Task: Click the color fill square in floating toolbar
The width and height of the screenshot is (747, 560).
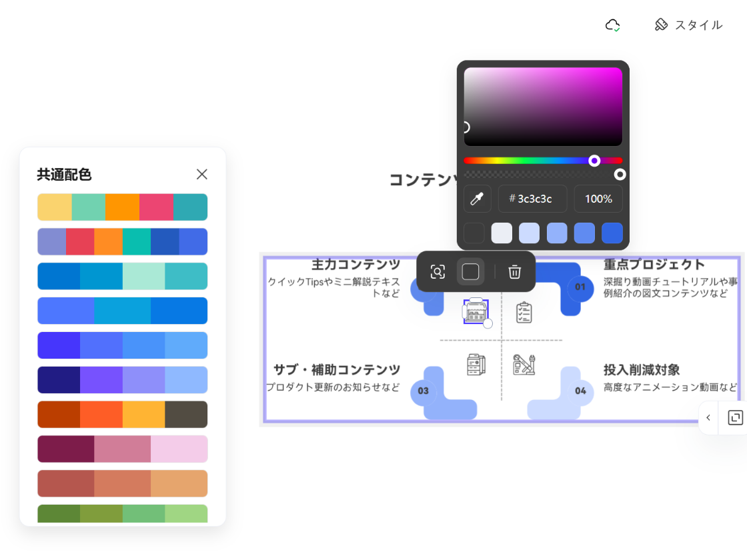Action: click(x=471, y=272)
